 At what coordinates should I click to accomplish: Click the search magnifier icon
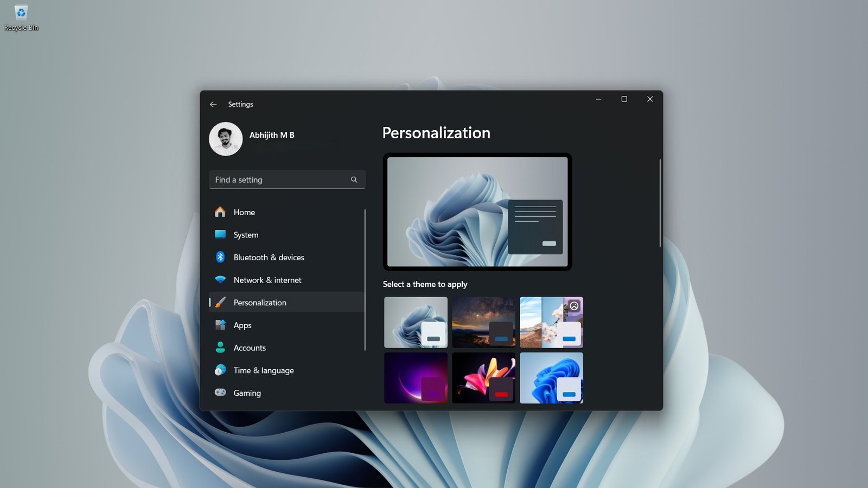click(354, 179)
